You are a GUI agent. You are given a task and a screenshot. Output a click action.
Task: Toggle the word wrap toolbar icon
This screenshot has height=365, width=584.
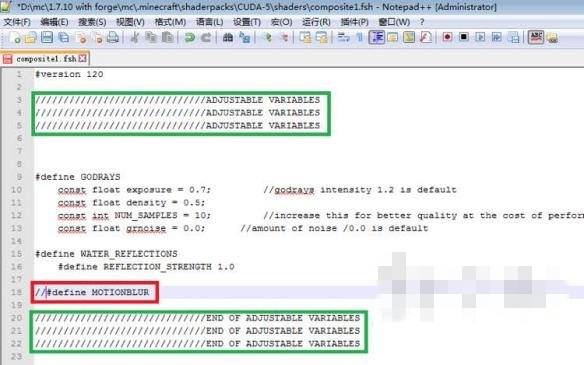coord(343,37)
